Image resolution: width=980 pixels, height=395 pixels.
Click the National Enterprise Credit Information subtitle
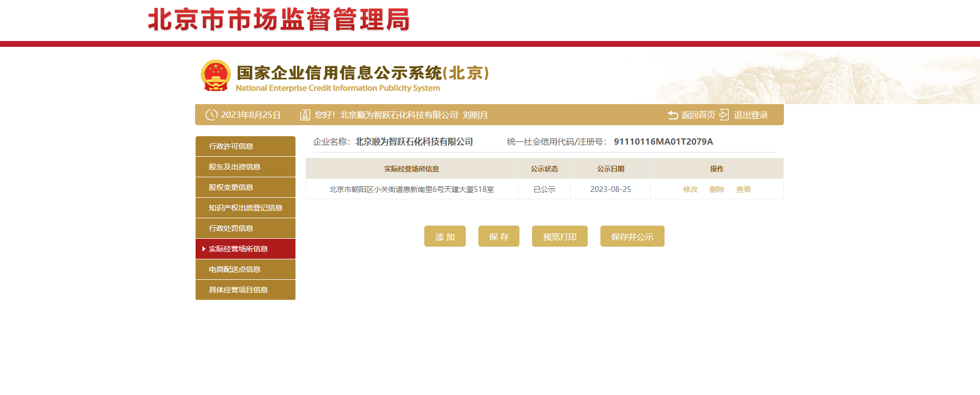(338, 88)
